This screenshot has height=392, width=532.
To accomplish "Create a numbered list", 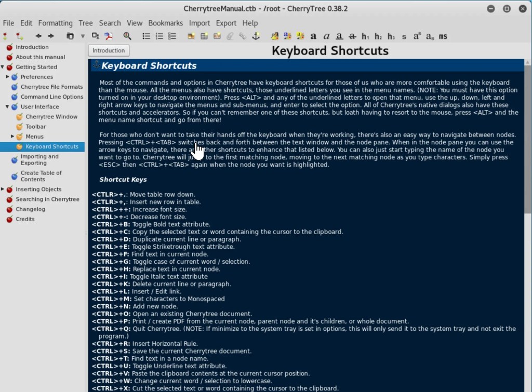I will (159, 36).
